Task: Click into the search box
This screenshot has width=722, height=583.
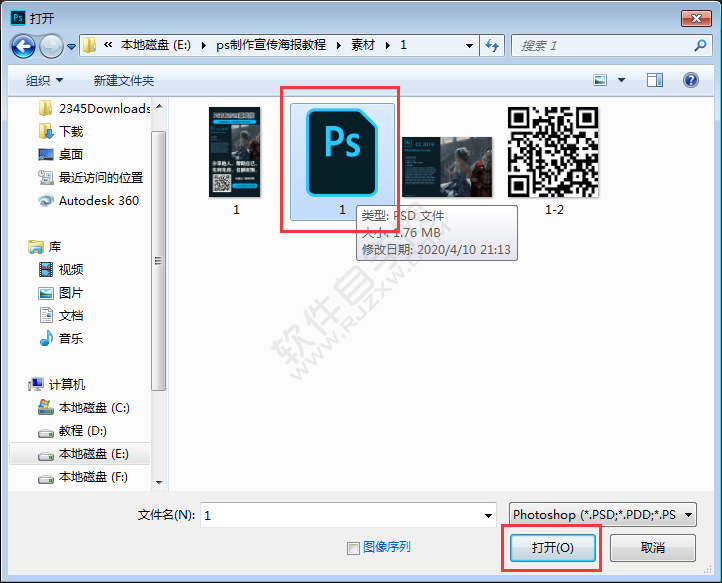Action: [611, 46]
